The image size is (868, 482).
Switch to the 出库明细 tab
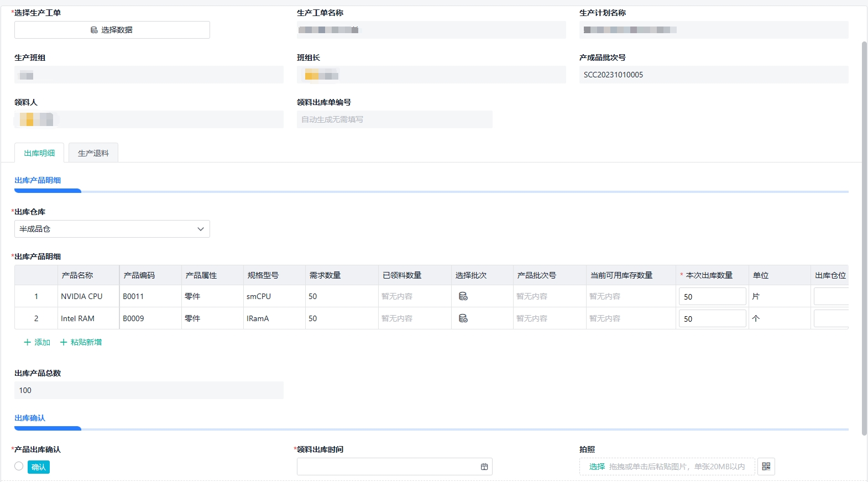(39, 153)
